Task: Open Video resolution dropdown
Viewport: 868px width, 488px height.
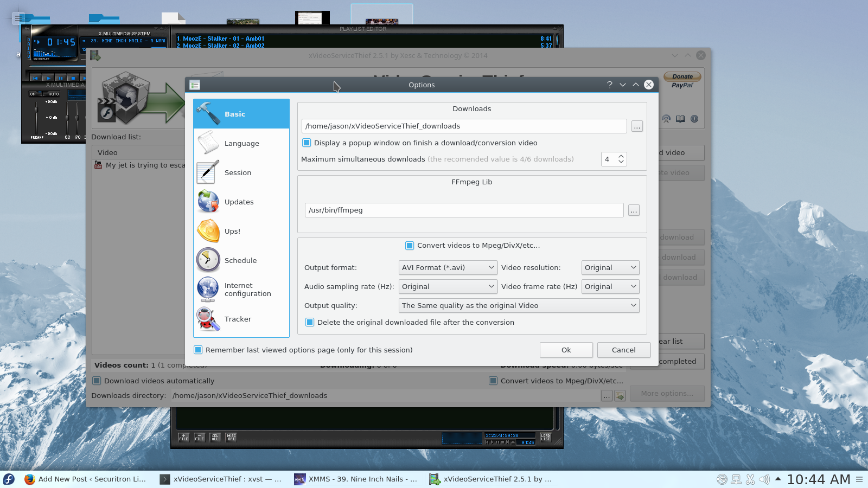Action: pos(610,267)
